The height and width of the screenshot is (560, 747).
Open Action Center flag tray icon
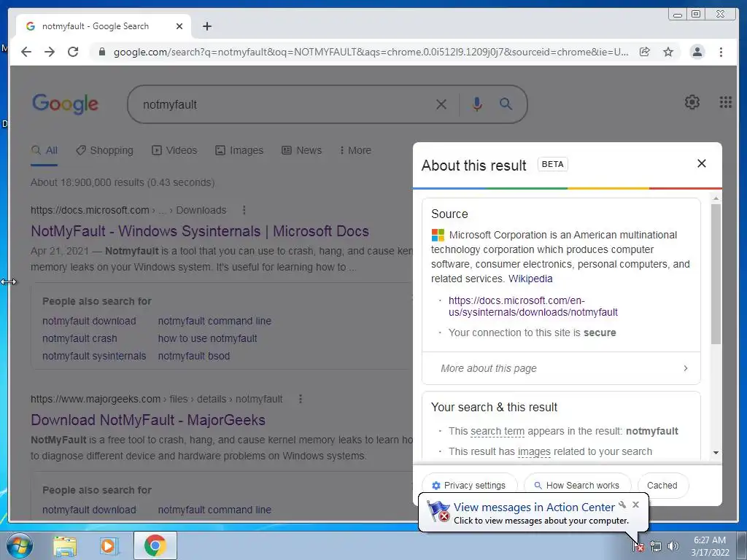click(638, 547)
